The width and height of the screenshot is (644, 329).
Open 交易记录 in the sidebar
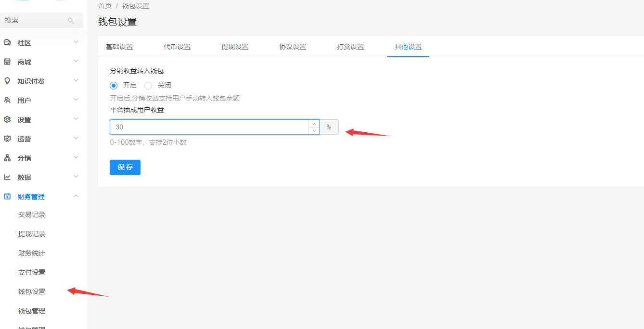(x=32, y=215)
